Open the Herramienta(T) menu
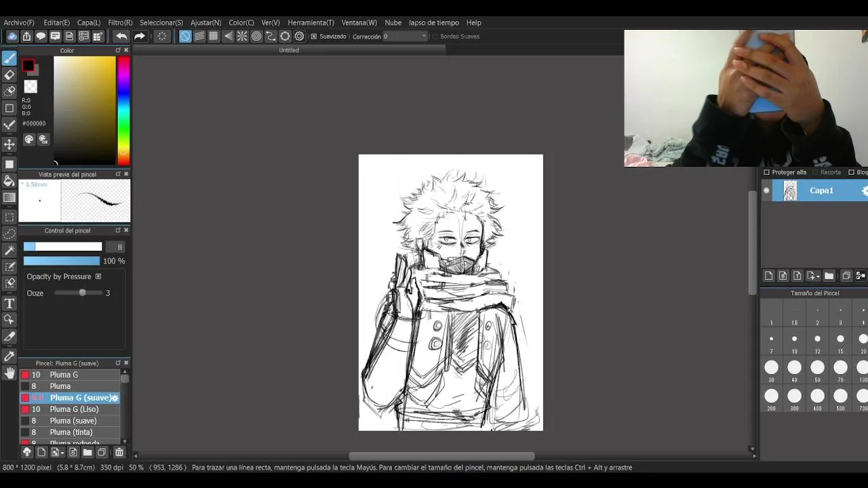This screenshot has width=868, height=488. pyautogui.click(x=311, y=22)
